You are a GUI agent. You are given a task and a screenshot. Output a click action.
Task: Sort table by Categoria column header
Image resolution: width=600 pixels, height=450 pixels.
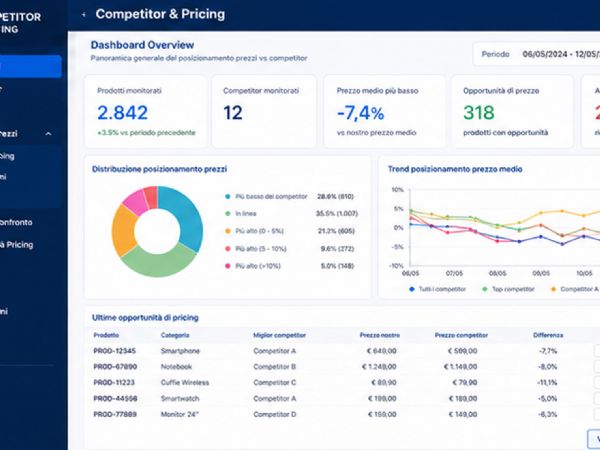175,335
